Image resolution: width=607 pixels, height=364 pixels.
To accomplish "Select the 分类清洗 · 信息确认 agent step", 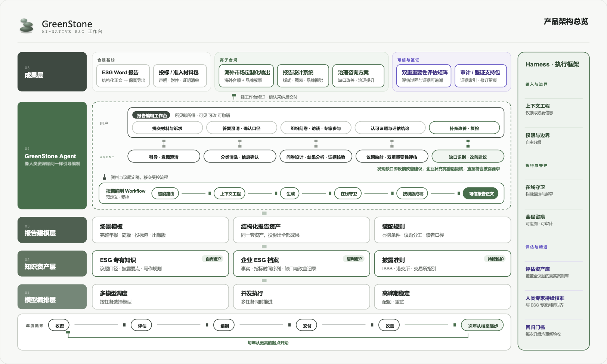I will click(x=240, y=156).
